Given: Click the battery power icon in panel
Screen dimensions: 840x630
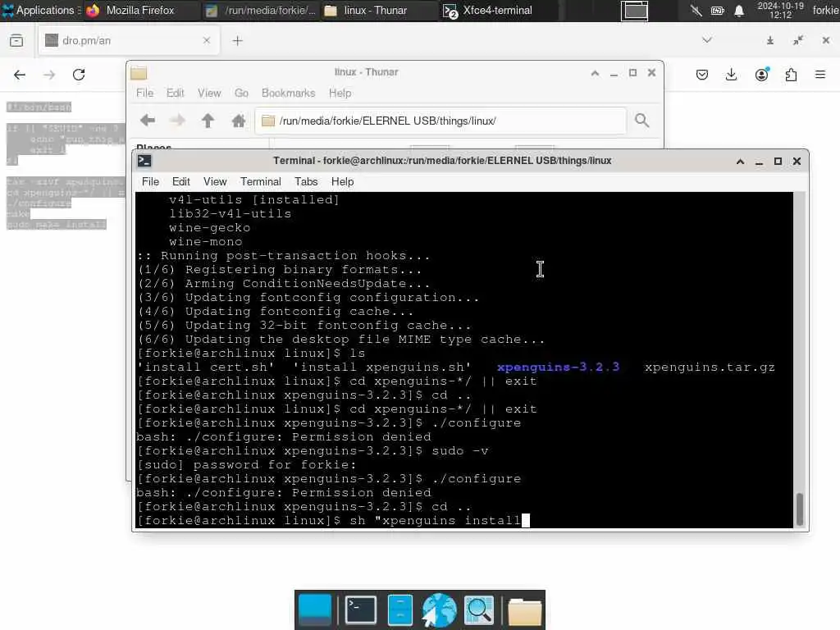Looking at the screenshot, I should (x=718, y=10).
